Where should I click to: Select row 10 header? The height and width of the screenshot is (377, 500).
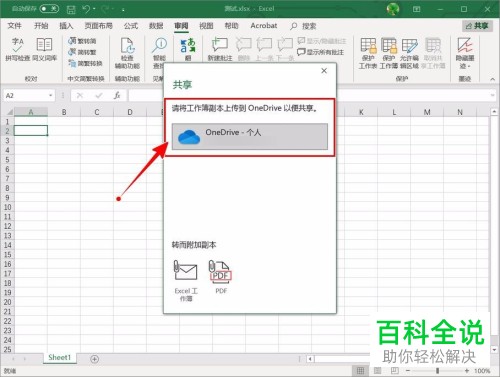pyautogui.click(x=7, y=207)
